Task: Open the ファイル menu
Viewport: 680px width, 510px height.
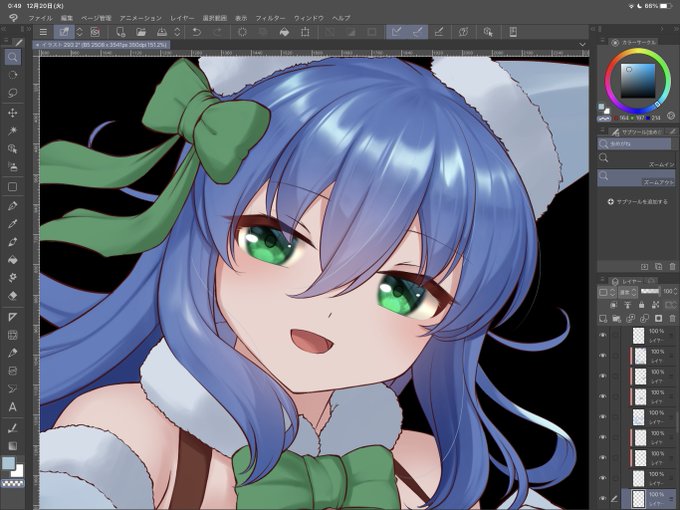Action: (x=40, y=18)
